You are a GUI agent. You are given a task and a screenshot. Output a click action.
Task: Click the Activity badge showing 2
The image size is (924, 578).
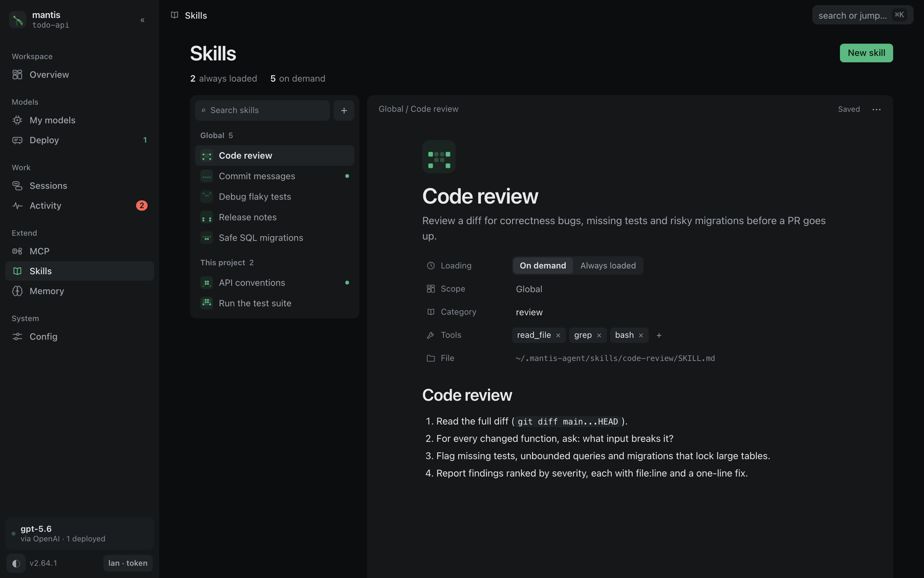[x=142, y=205]
